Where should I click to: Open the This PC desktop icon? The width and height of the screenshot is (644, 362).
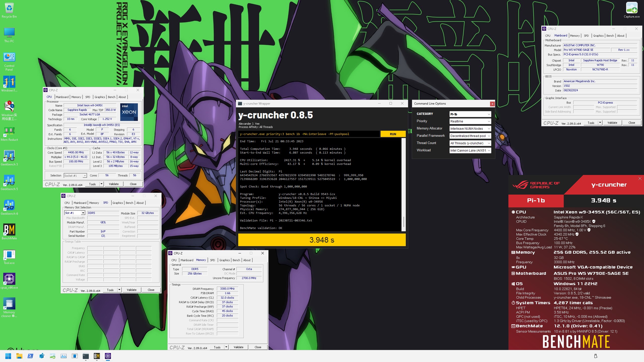(9, 35)
